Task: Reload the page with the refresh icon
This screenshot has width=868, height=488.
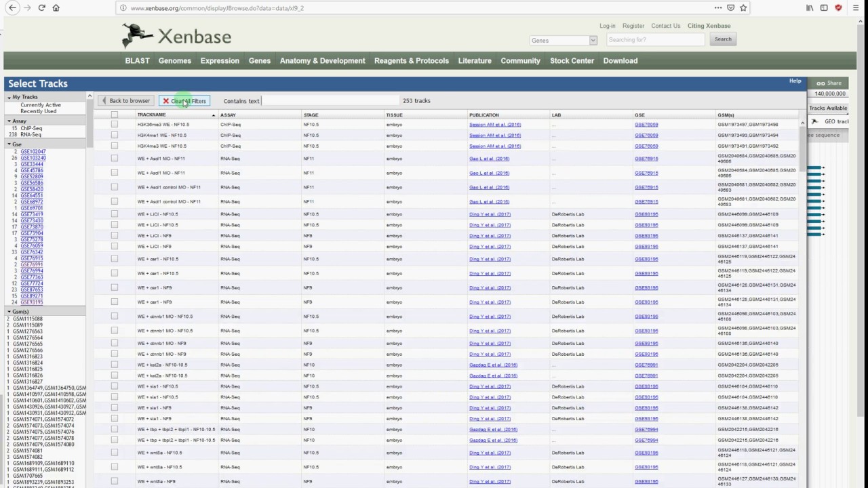Action: click(x=41, y=7)
